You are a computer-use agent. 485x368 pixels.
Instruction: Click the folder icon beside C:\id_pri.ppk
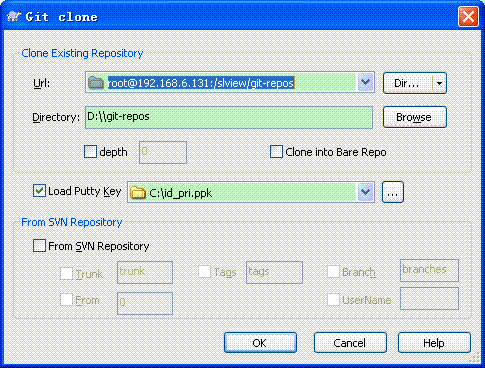click(x=138, y=193)
